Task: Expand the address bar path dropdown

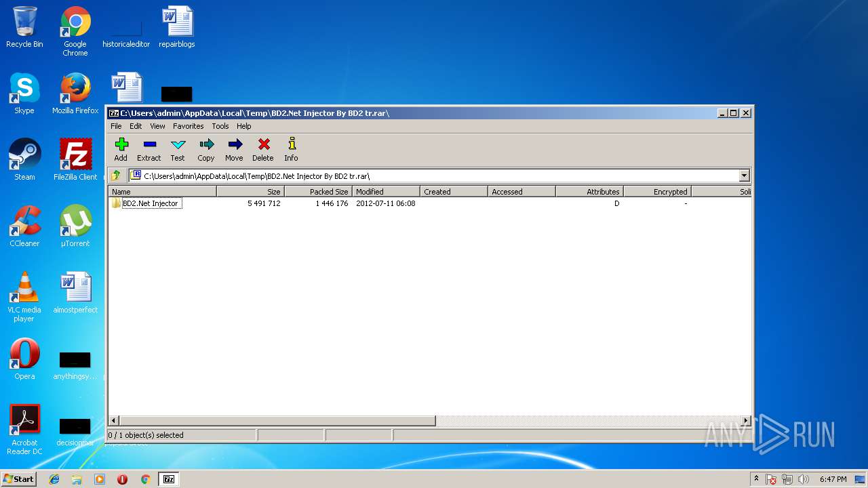Action: (744, 176)
